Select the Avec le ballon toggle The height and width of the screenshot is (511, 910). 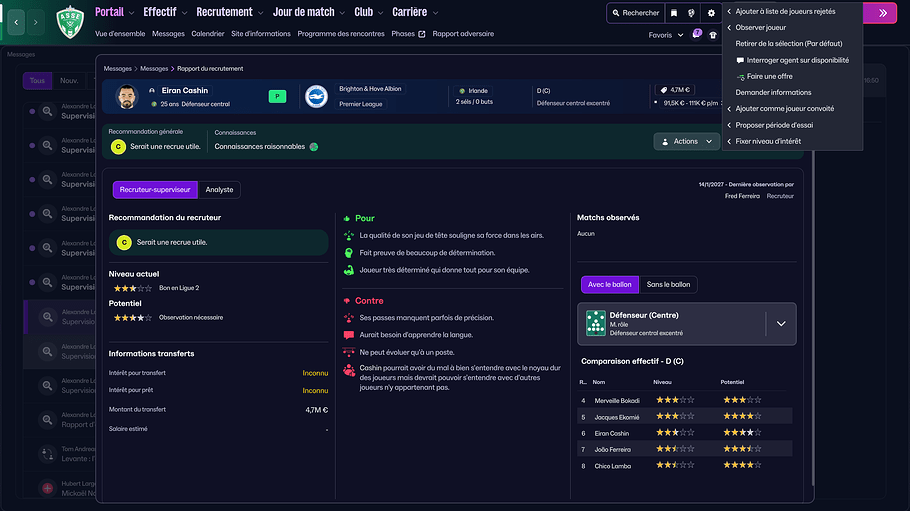[x=610, y=284]
